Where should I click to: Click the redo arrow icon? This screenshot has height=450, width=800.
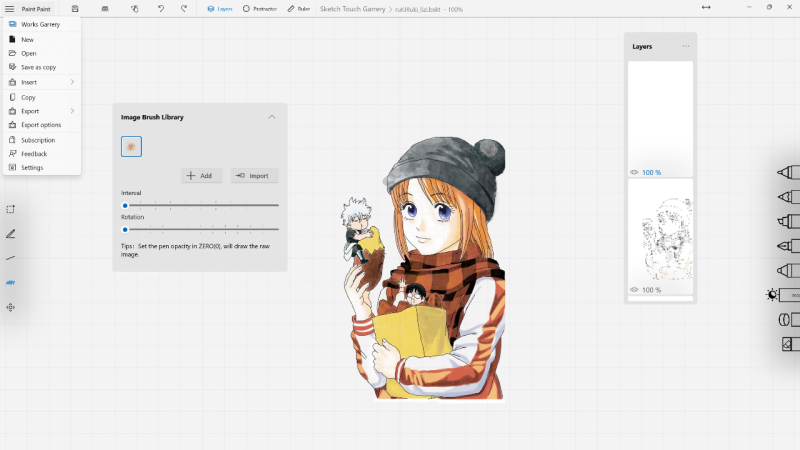(184, 9)
